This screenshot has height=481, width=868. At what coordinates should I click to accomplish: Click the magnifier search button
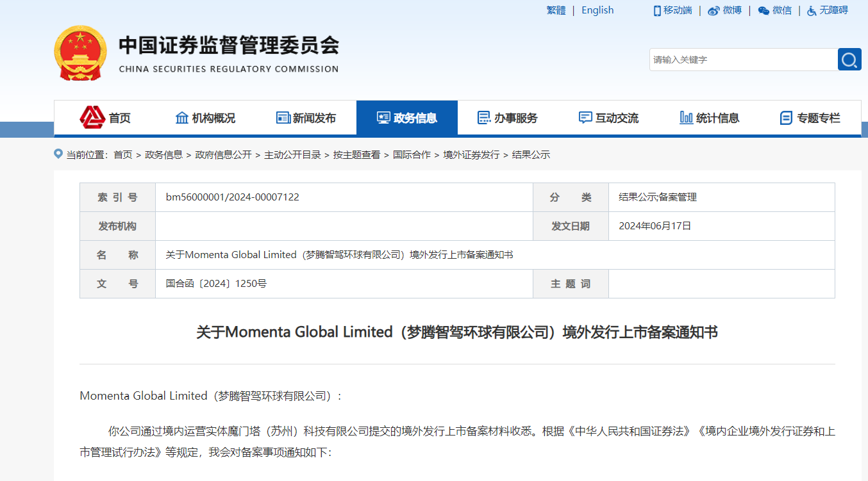(x=849, y=60)
